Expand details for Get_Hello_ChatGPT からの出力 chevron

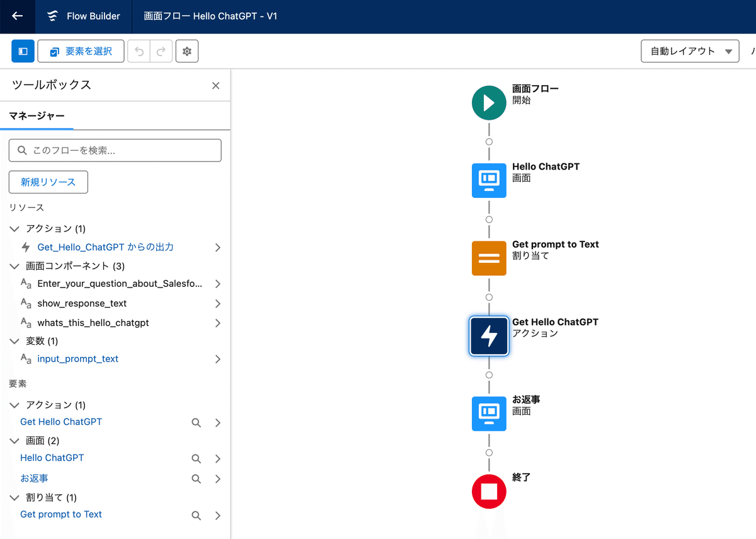pos(217,247)
